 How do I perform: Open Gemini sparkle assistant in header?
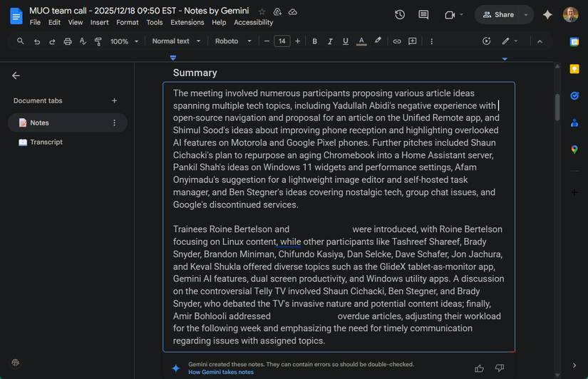click(547, 14)
